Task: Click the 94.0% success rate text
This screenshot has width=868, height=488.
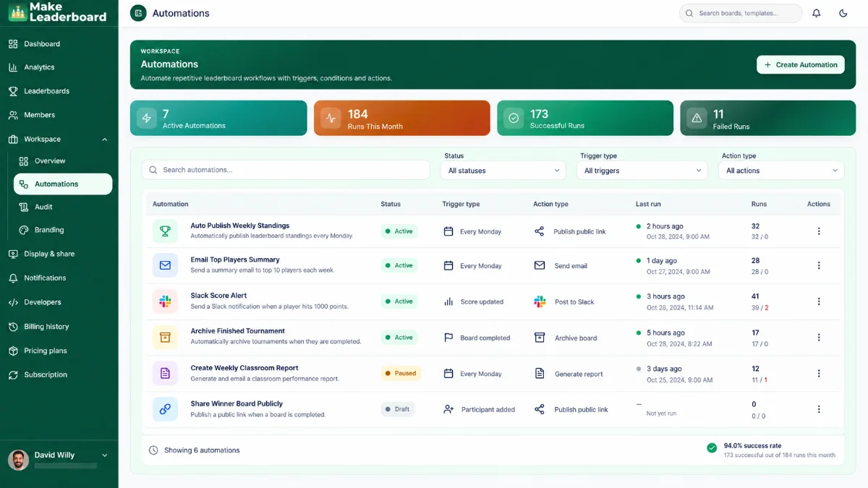Action: pos(752,446)
